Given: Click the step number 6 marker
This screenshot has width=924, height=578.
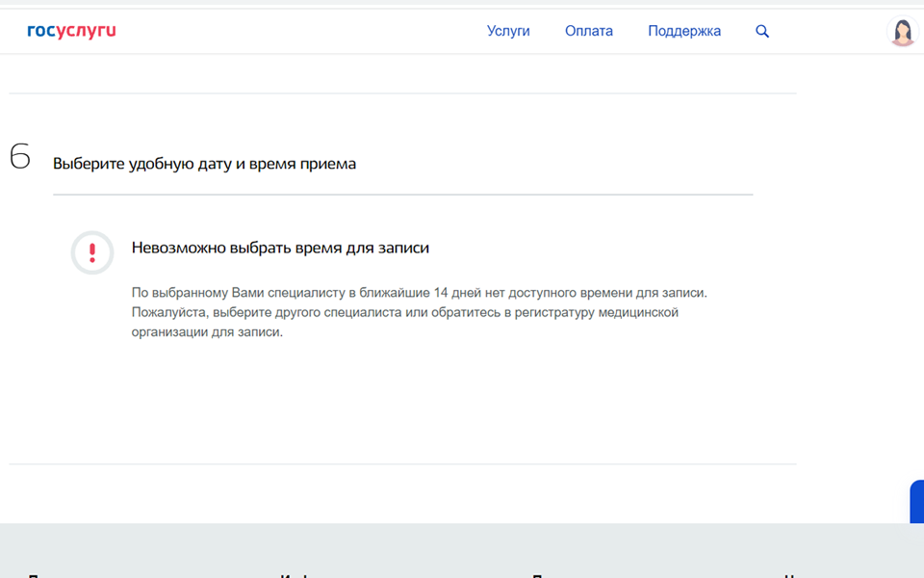Looking at the screenshot, I should tap(20, 157).
